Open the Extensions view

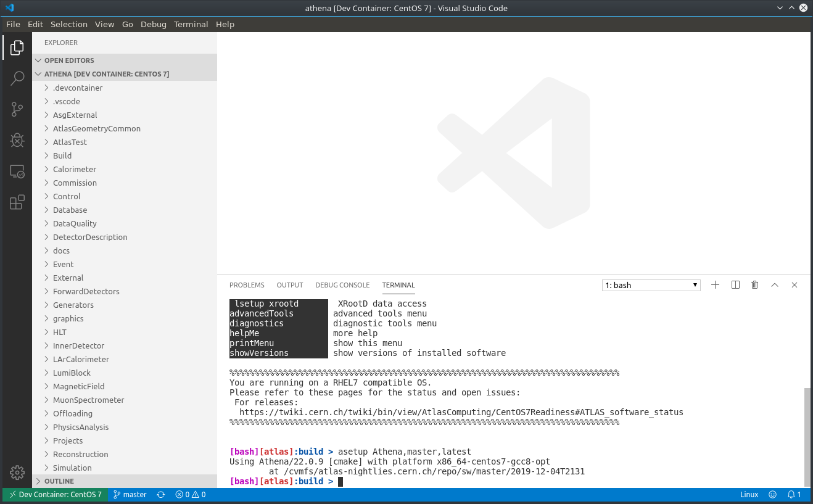point(17,202)
